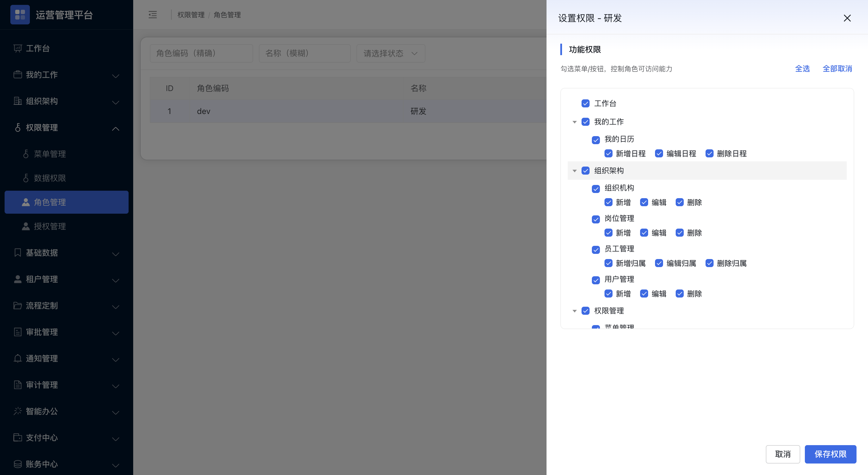868x475 pixels.
Task: Click the 组织架构 building icon
Action: [18, 101]
